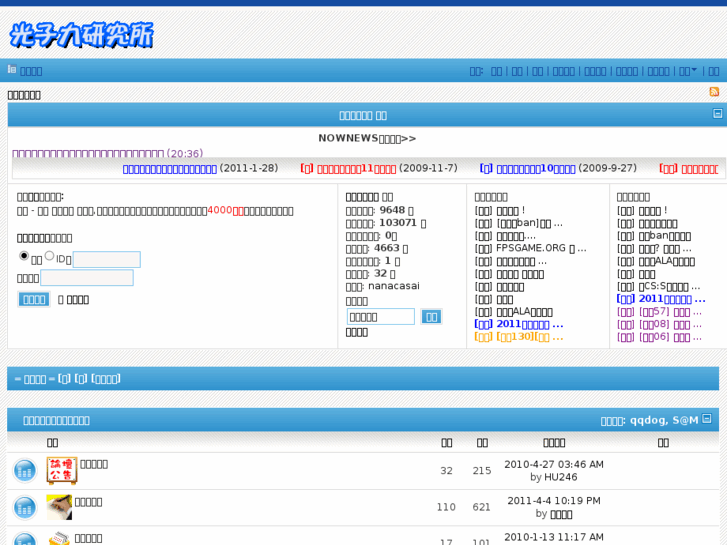
Task: Focus the password input field
Action: point(87,278)
